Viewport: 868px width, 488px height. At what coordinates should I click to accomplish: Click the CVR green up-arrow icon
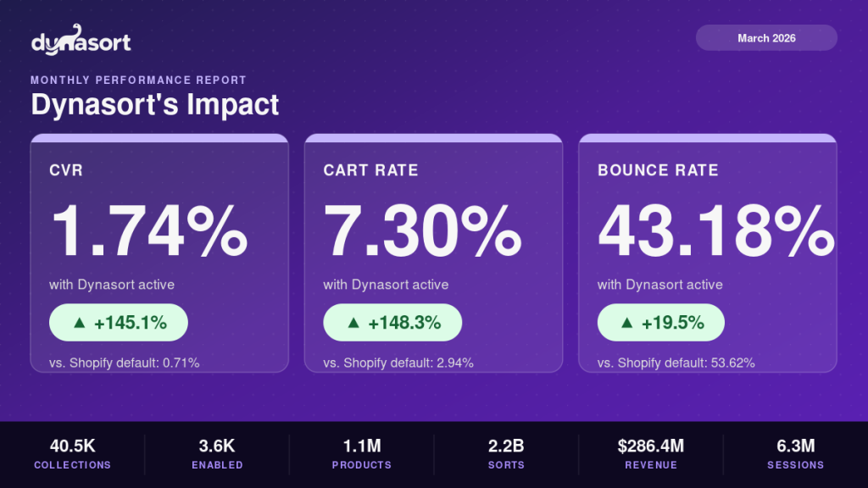tap(79, 322)
